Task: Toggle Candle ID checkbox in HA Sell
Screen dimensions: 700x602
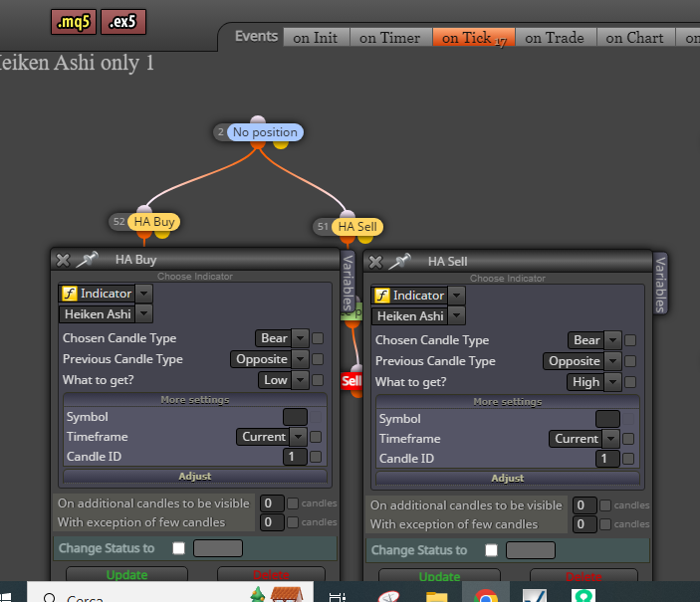Action: click(628, 459)
